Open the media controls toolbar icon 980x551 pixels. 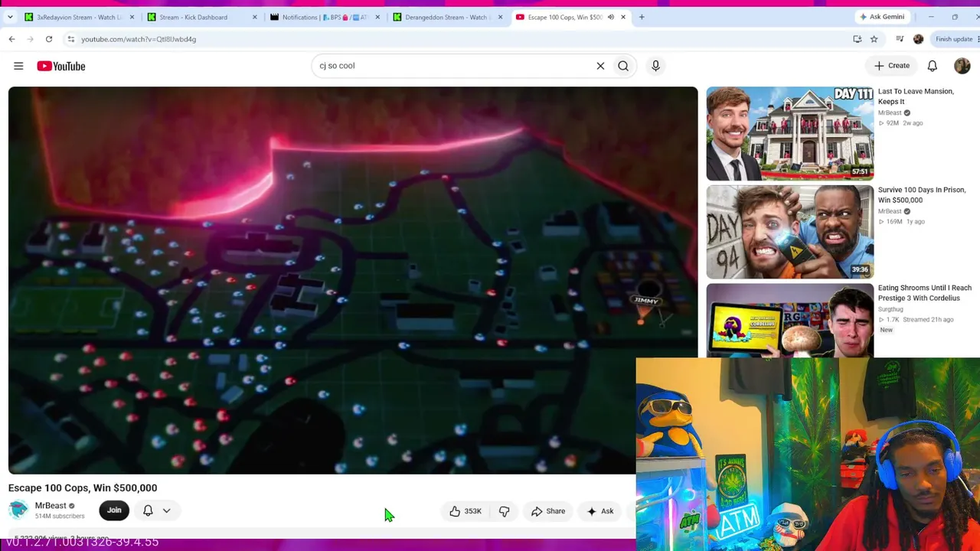[x=900, y=39]
